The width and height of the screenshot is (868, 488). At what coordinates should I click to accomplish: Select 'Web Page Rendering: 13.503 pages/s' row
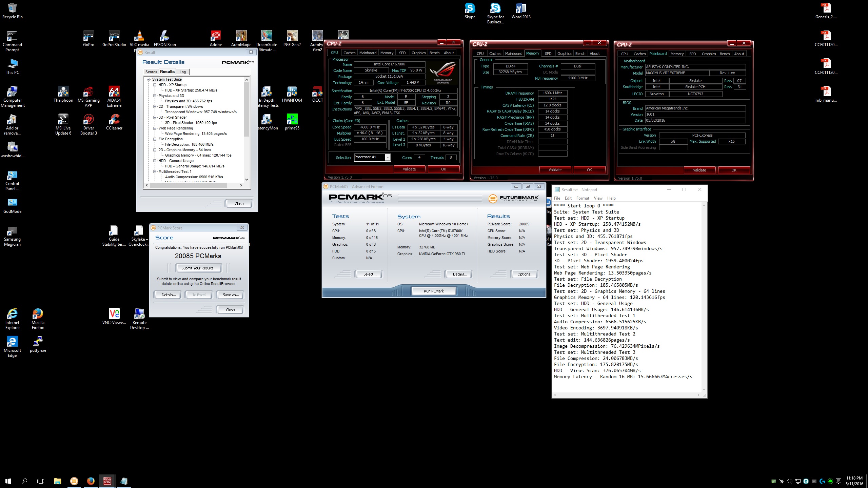(196, 134)
